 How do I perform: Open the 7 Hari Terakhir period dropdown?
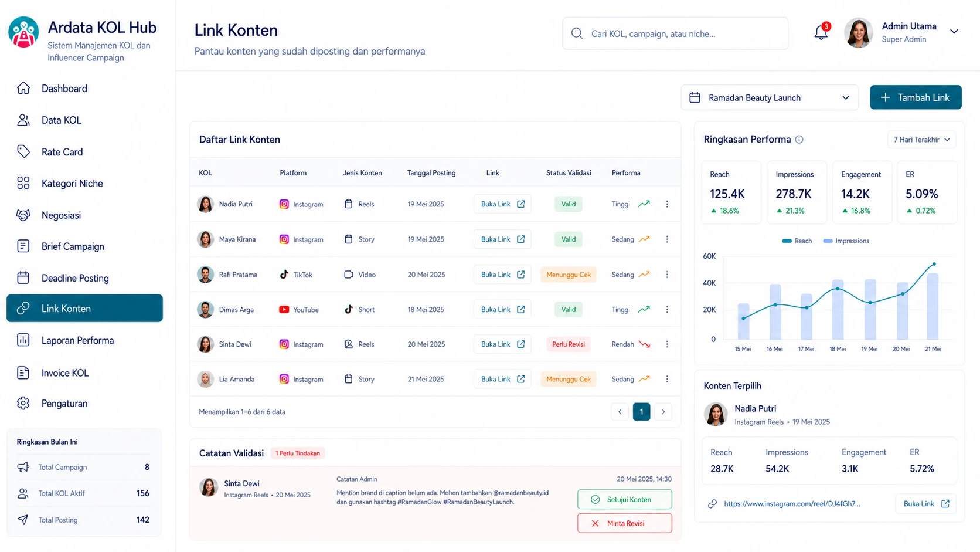pyautogui.click(x=921, y=140)
